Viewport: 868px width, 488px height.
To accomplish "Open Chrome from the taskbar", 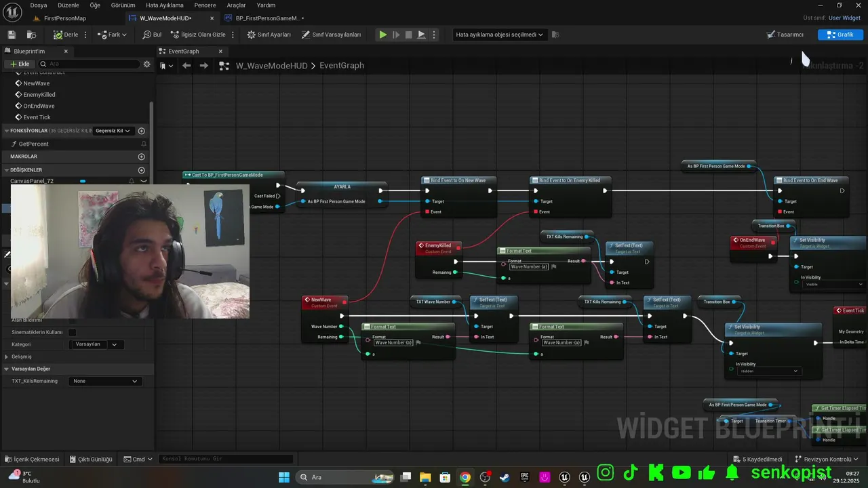I will pyautogui.click(x=465, y=477).
